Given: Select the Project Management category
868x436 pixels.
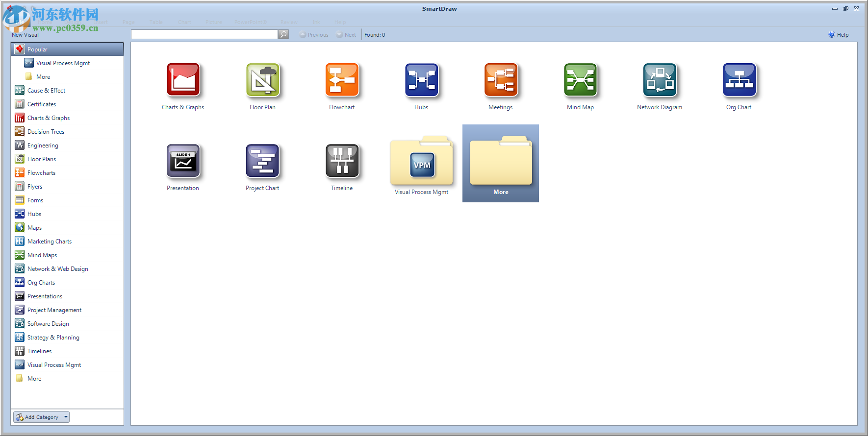Looking at the screenshot, I should (54, 310).
